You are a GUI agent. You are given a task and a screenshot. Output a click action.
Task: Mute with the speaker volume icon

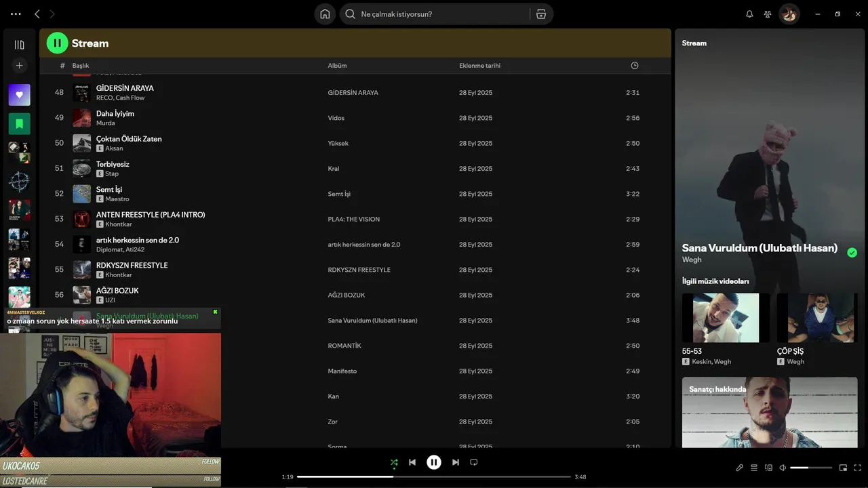point(783,468)
